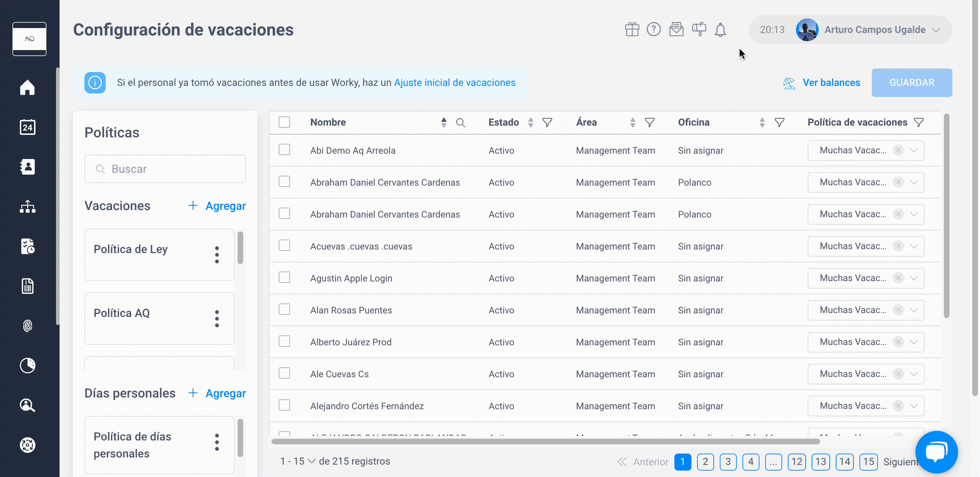Open the fingerprint icon in sidebar
Screen dimensions: 980x477
[x=27, y=326]
